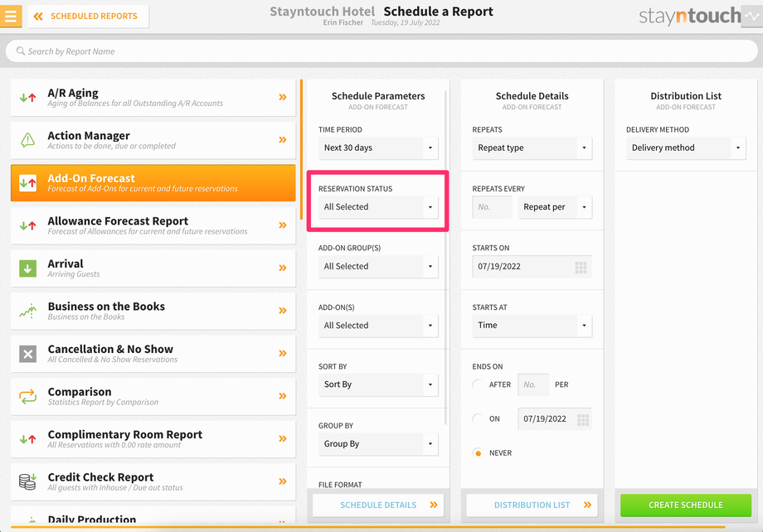Click the Schedule Details button

click(378, 505)
